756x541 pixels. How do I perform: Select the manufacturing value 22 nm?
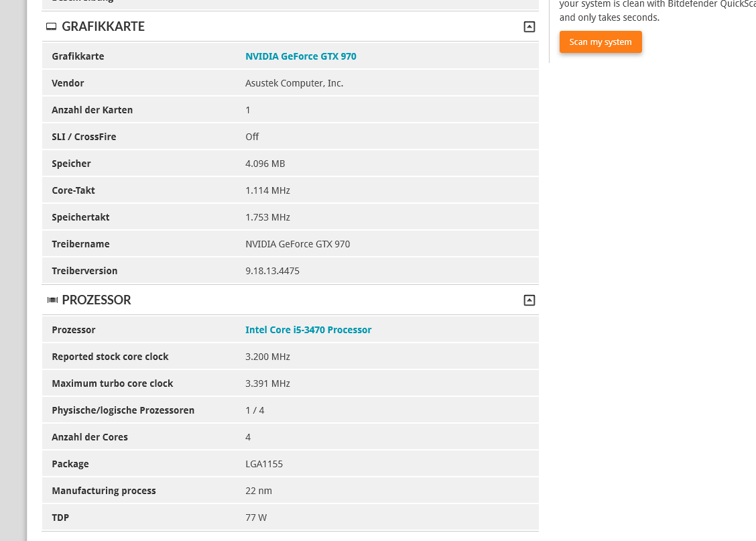(259, 491)
